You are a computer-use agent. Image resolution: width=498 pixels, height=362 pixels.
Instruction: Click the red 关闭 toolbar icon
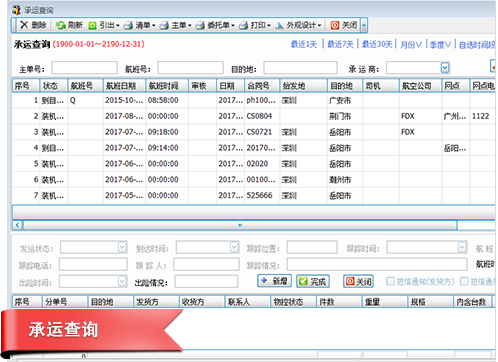click(335, 25)
